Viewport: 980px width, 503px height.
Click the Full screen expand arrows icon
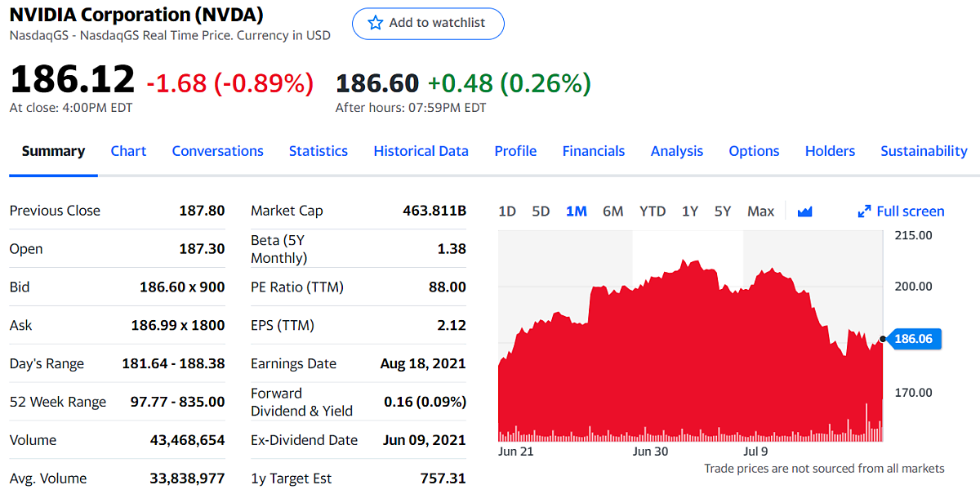point(864,211)
